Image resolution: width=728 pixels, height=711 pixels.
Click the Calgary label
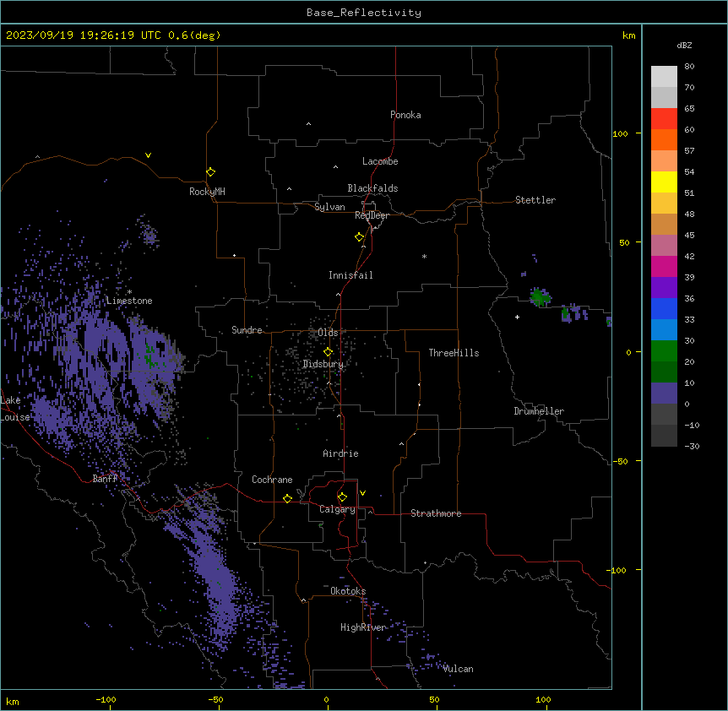(x=337, y=509)
